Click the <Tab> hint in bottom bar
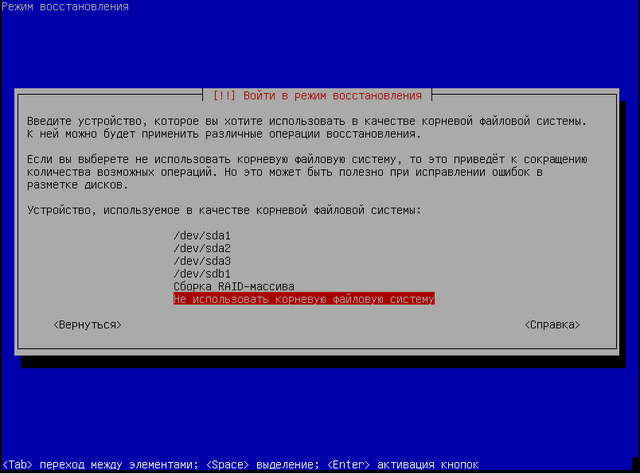The width and height of the screenshot is (640, 474). click(18, 464)
